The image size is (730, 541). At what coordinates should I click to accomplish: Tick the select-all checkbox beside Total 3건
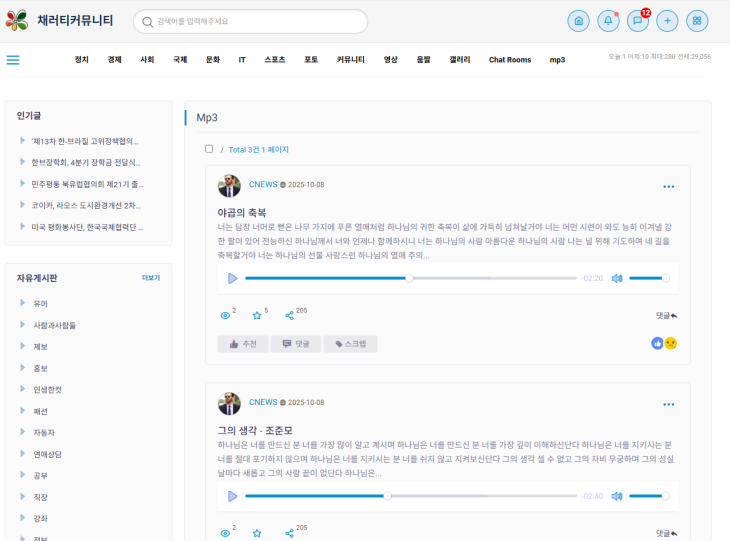tap(209, 149)
